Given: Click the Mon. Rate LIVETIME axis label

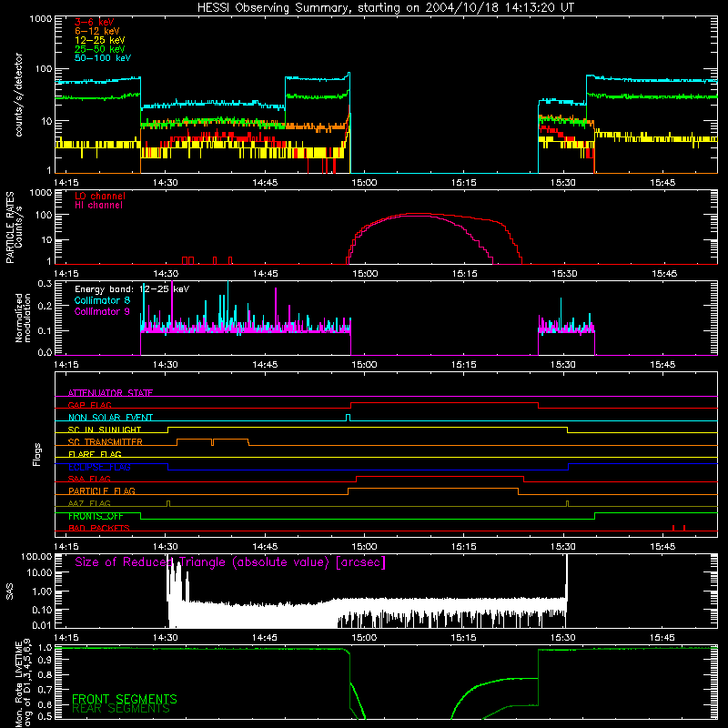Looking at the screenshot, I should click(x=24, y=684).
